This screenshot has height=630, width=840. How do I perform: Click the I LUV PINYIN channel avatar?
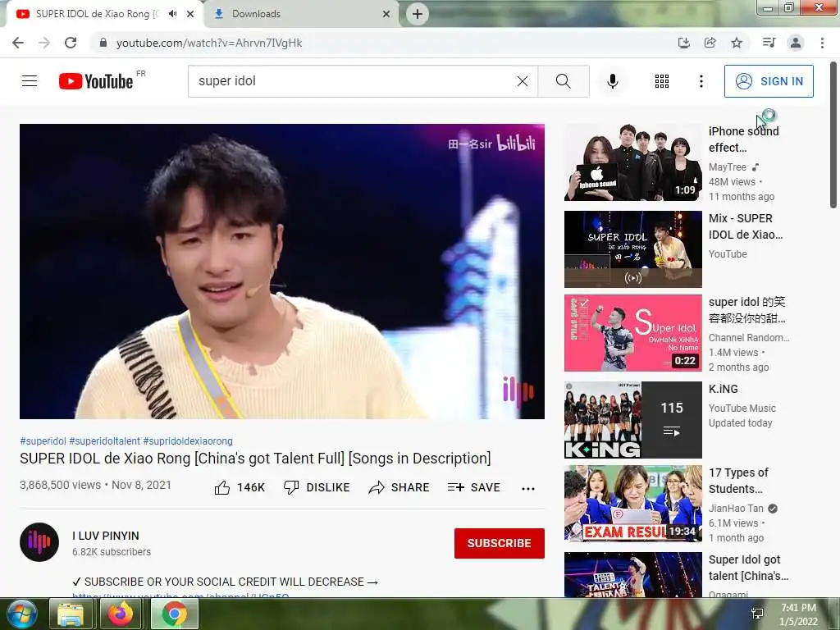(39, 542)
